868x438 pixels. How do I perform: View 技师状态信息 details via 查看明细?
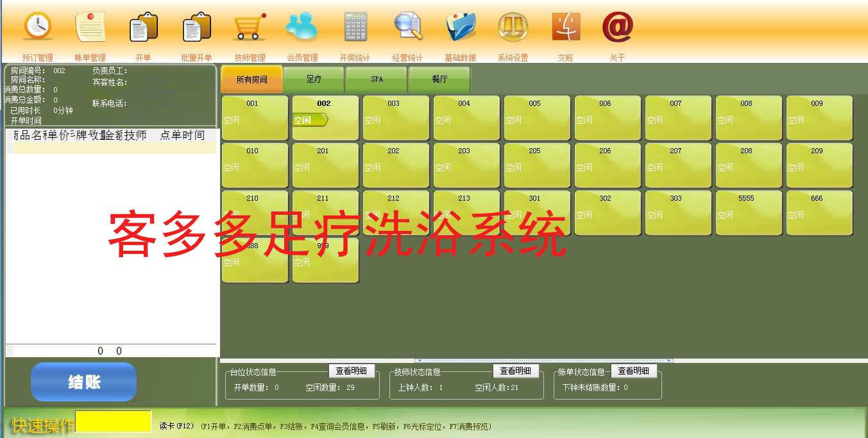pyautogui.click(x=516, y=371)
